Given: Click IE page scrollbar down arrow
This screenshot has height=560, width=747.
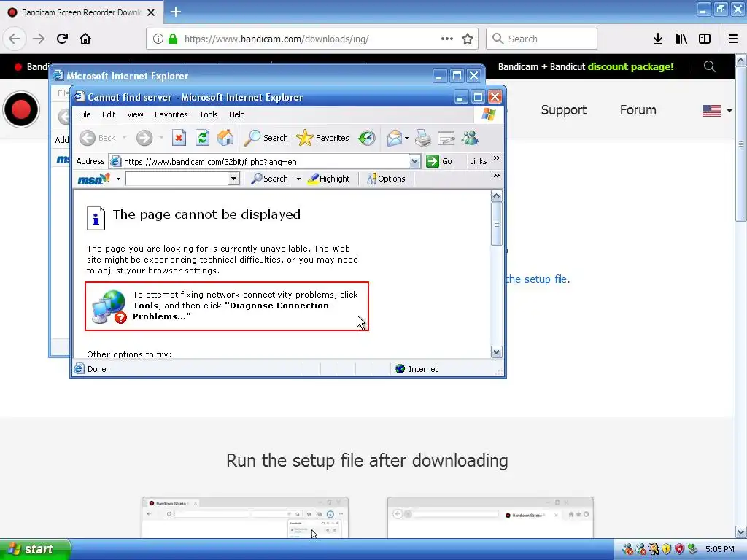Looking at the screenshot, I should click(496, 352).
